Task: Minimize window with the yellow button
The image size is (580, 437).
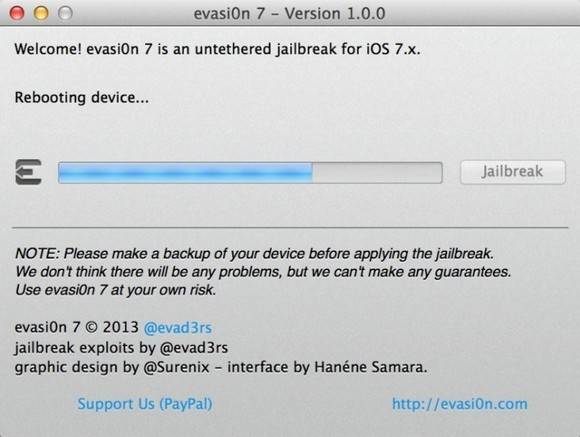Action: pos(41,13)
